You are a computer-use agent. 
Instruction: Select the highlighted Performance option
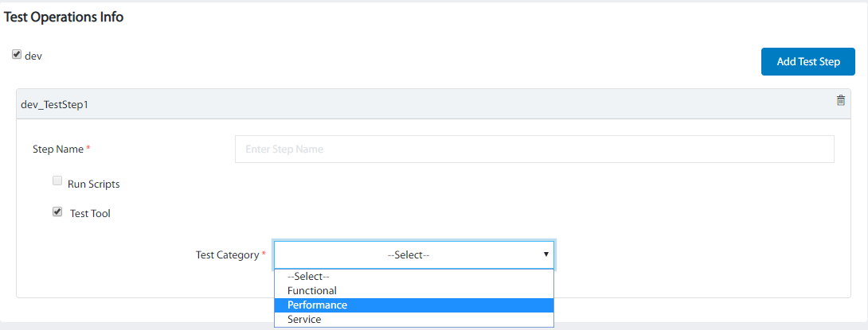pos(318,305)
